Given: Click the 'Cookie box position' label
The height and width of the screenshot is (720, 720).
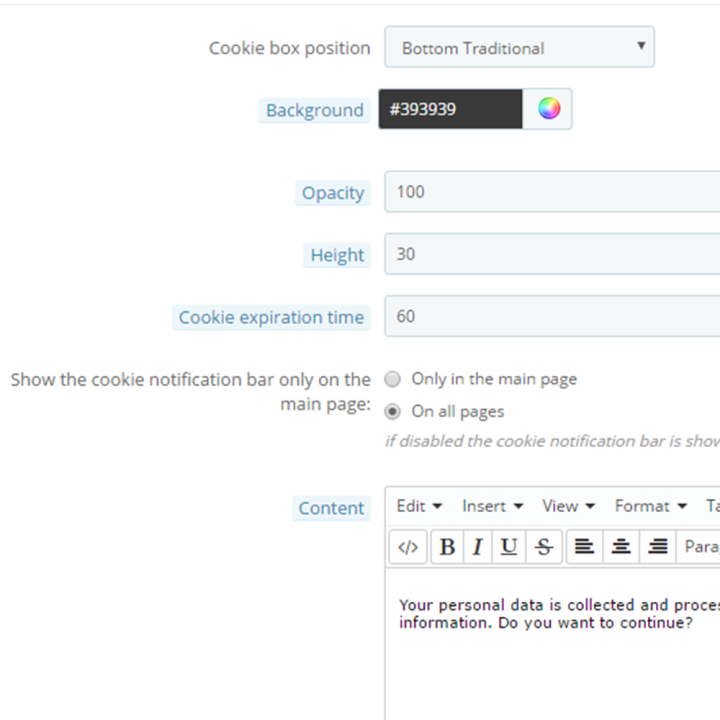Looking at the screenshot, I should pos(290,48).
